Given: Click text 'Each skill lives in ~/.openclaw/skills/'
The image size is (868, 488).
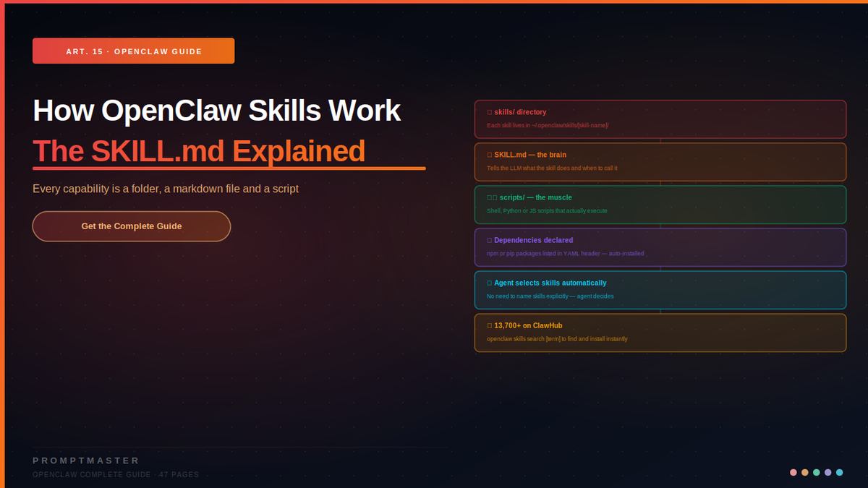Looking at the screenshot, I should point(548,126).
